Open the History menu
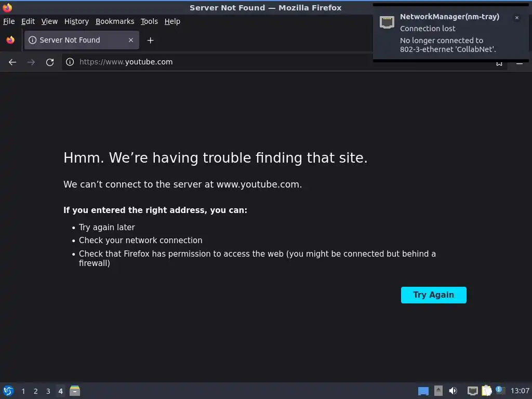Image resolution: width=532 pixels, height=399 pixels. coord(77,21)
